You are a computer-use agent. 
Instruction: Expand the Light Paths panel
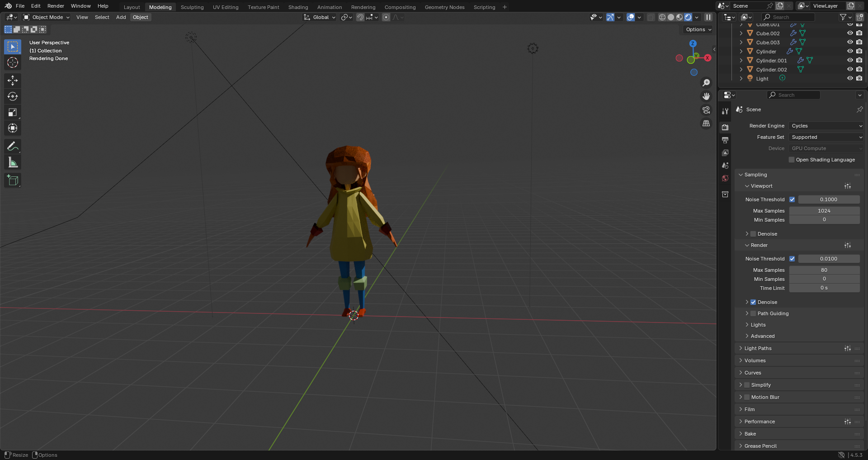click(758, 348)
